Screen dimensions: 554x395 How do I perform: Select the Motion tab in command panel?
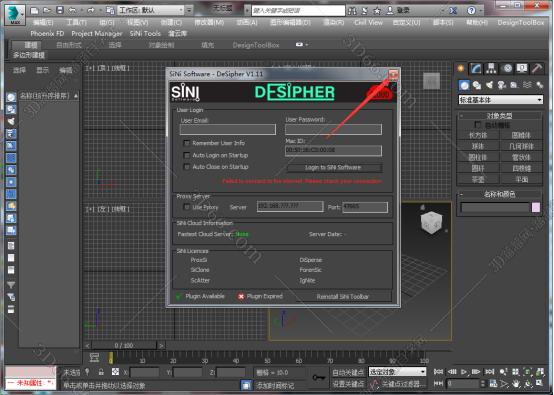(x=507, y=68)
